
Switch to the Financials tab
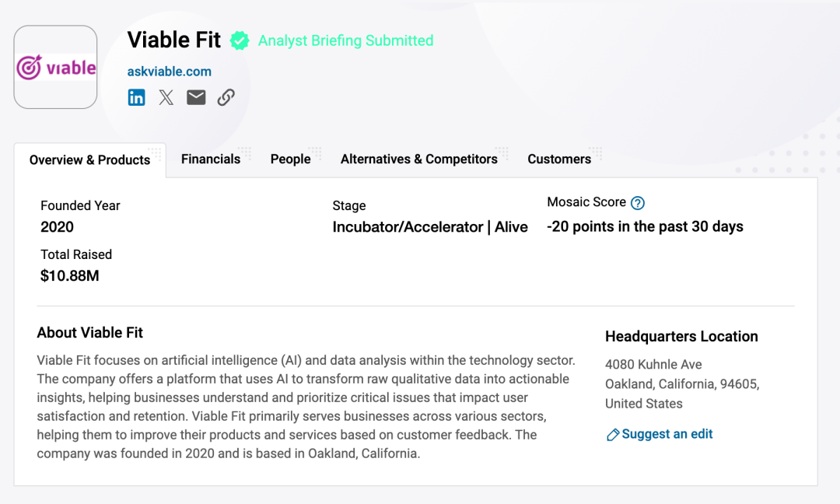pyautogui.click(x=211, y=159)
